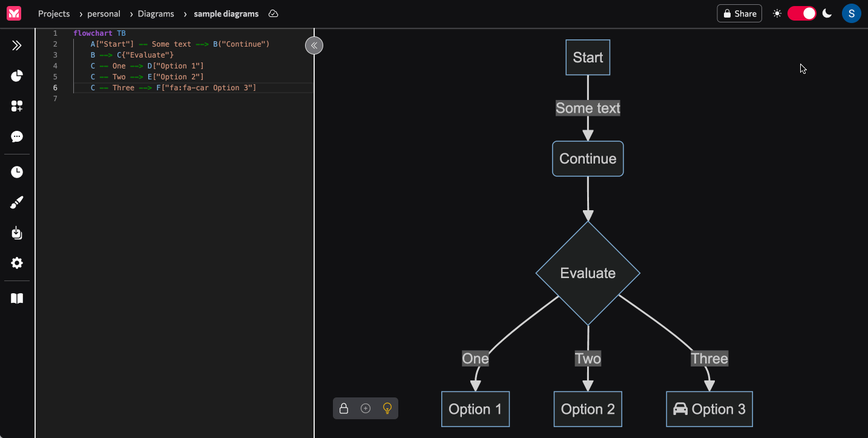The image size is (868, 438).
Task: Click the cloud sync status icon
Action: tap(273, 13)
